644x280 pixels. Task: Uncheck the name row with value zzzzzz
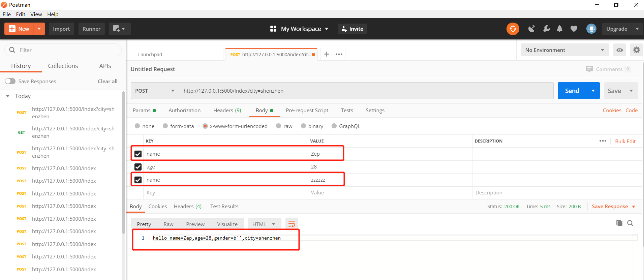point(138,180)
